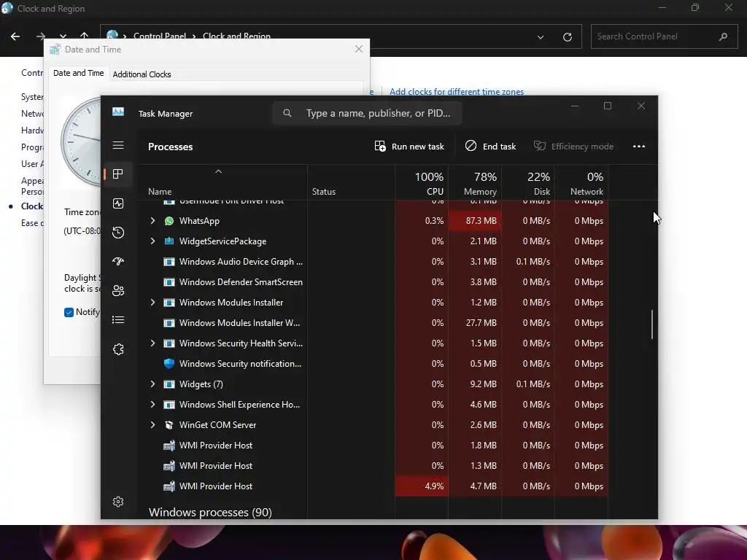Viewport: 747px width, 560px height.
Task: Open Details page in Task Manager sidebar
Action: [118, 319]
